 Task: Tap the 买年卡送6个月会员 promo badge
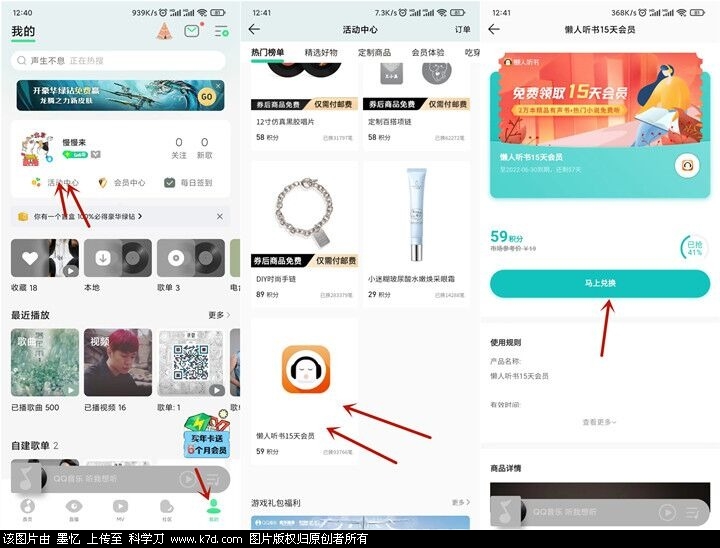(x=207, y=435)
